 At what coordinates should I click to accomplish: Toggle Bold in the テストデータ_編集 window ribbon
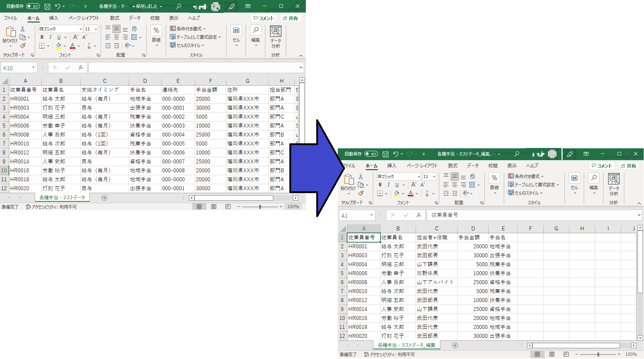380,185
